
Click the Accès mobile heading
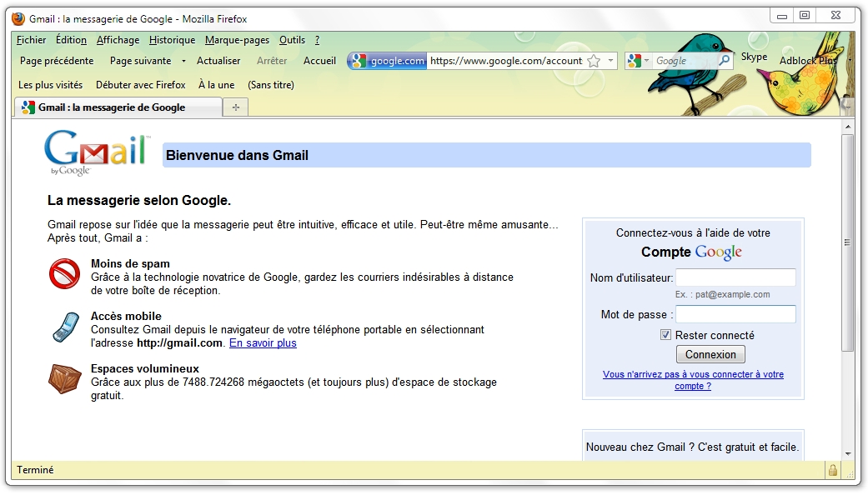[x=126, y=317]
